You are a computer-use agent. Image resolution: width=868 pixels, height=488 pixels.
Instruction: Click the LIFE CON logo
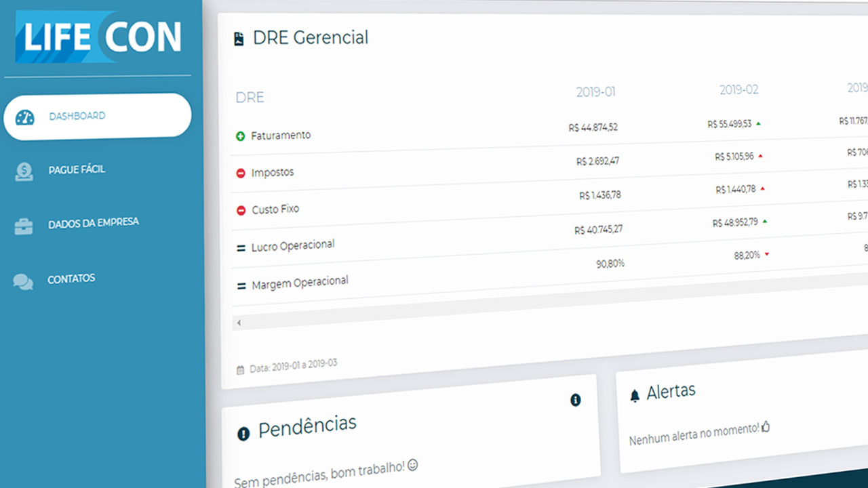pos(98,37)
